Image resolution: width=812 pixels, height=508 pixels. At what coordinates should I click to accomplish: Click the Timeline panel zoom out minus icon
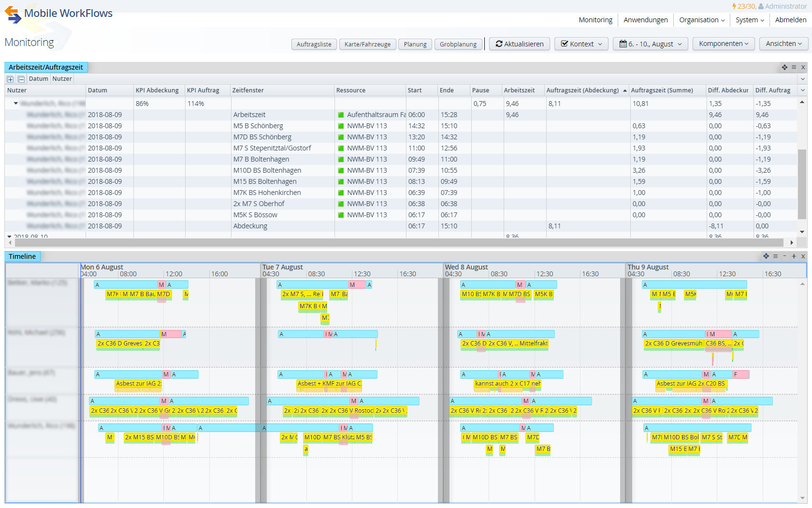pos(784,256)
